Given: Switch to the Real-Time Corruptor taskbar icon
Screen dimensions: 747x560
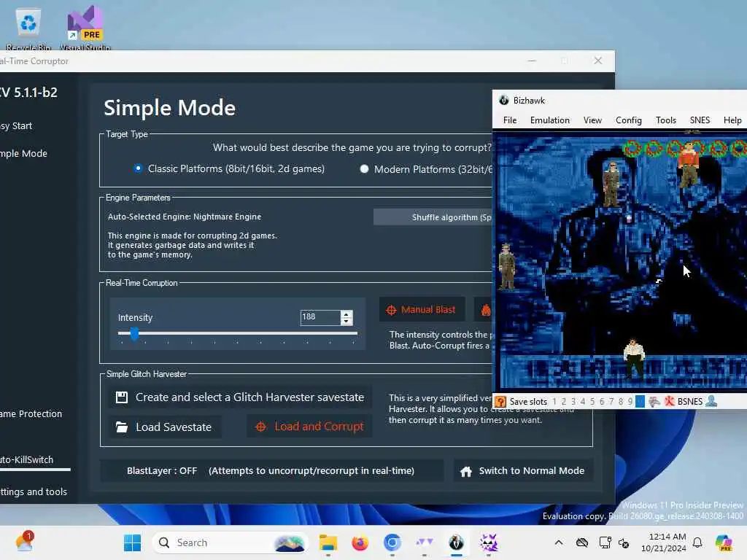Looking at the screenshot, I should tap(488, 542).
